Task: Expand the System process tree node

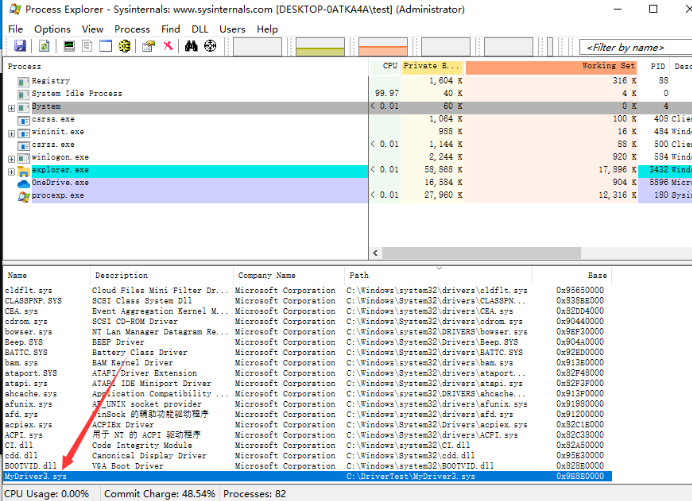Action: (11, 108)
